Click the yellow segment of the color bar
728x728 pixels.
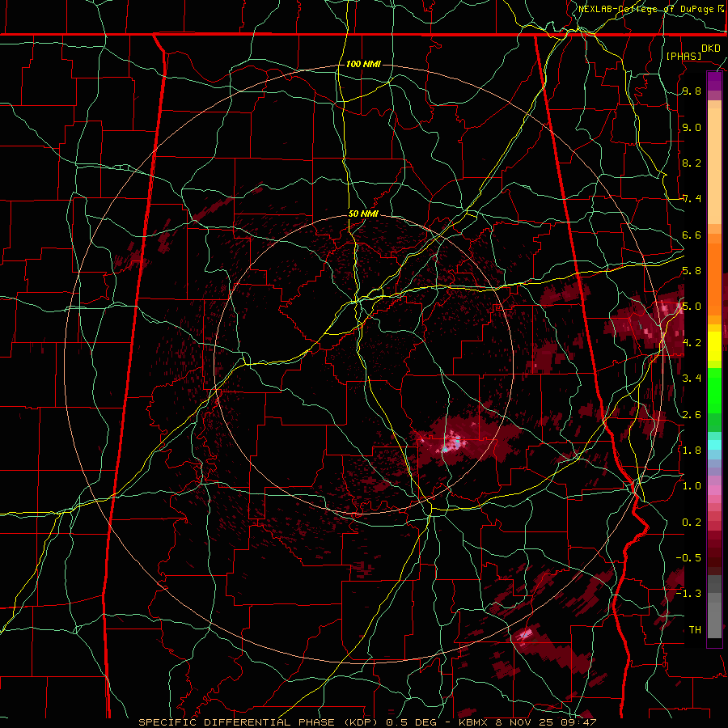[714, 346]
